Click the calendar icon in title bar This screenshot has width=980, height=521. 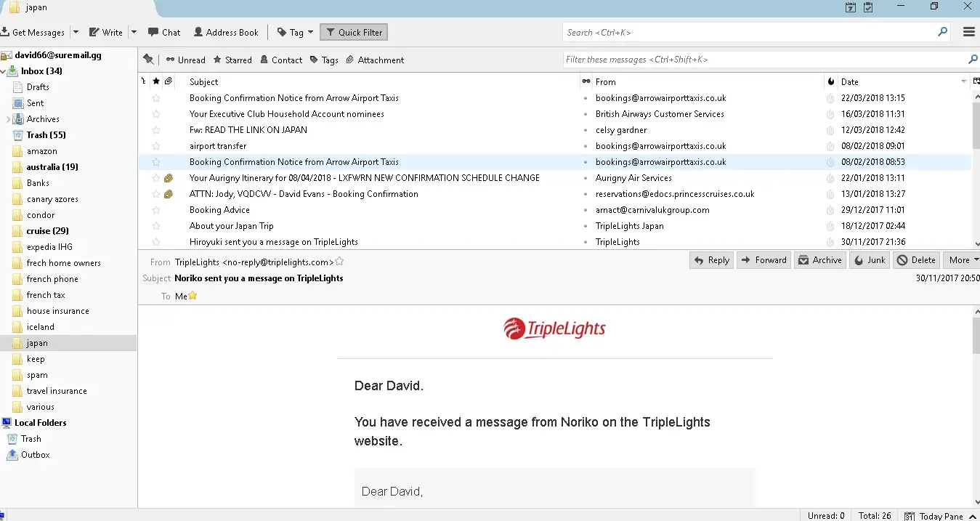pos(851,7)
